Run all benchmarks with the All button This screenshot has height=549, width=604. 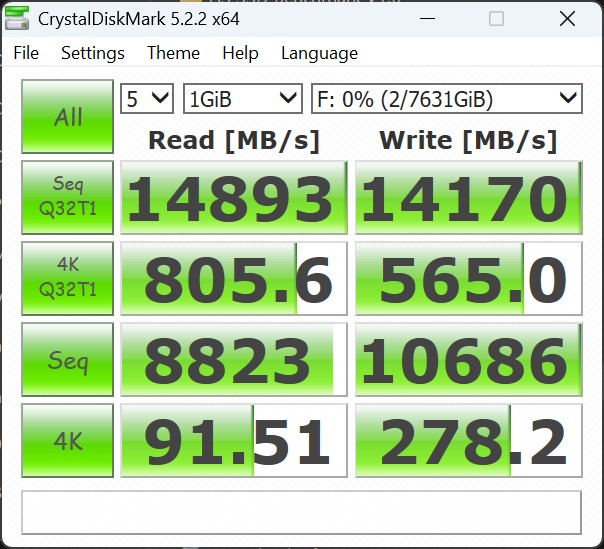click(68, 117)
